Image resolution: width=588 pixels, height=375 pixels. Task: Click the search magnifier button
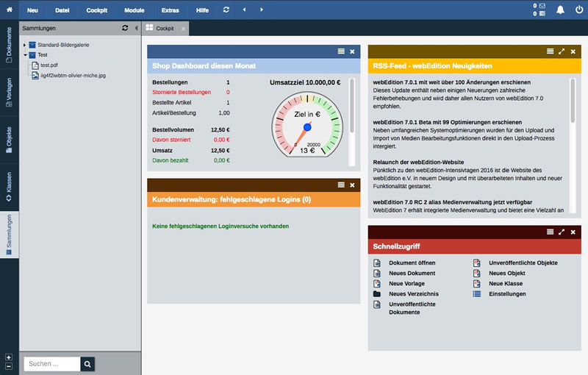[x=87, y=364]
